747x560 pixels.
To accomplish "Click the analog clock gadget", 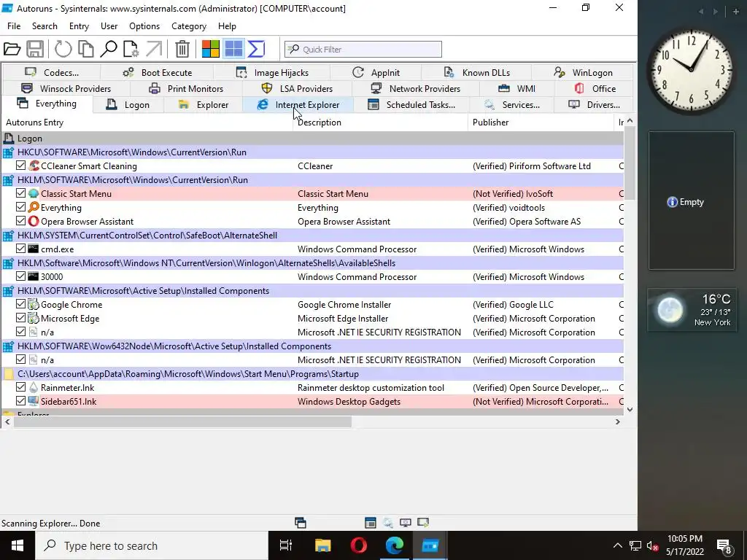I will [692, 71].
